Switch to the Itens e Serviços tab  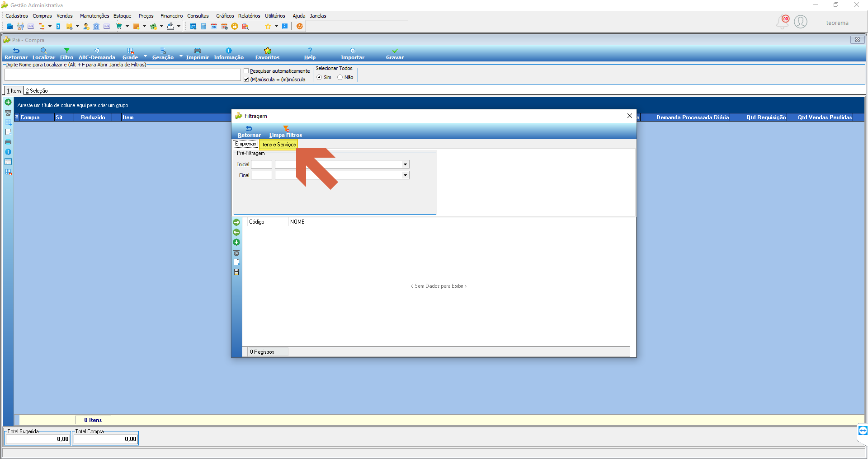pos(278,145)
